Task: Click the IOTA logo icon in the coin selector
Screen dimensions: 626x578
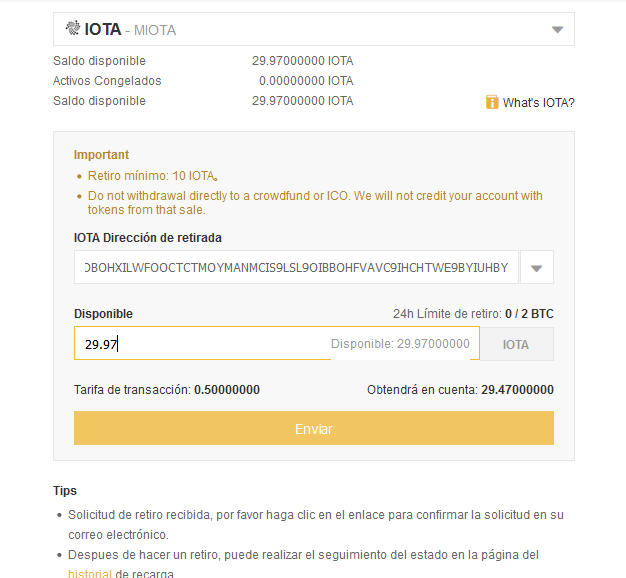Action: coord(73,29)
